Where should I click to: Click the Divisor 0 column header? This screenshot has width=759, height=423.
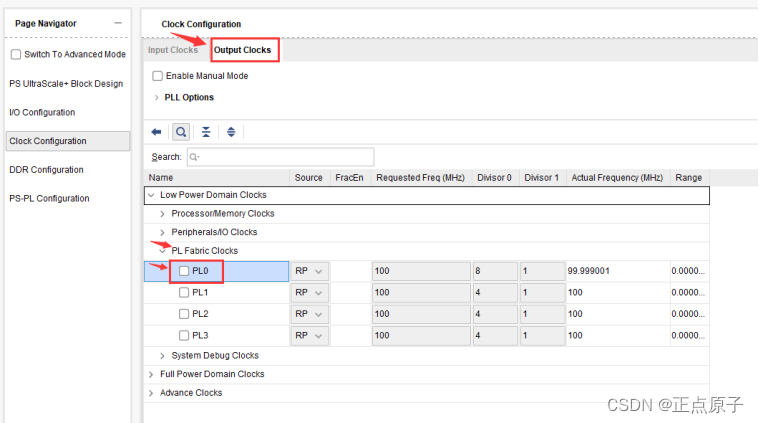pos(495,178)
